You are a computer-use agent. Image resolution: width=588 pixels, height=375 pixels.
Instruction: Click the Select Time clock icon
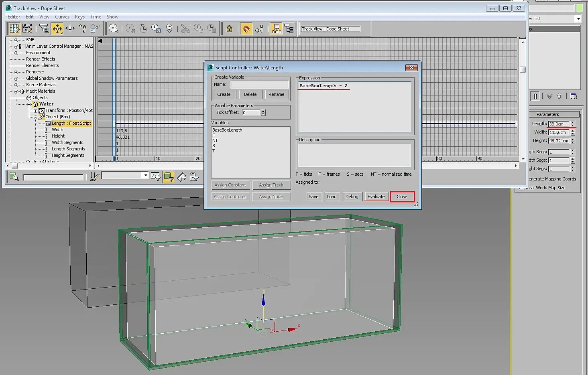point(114,28)
